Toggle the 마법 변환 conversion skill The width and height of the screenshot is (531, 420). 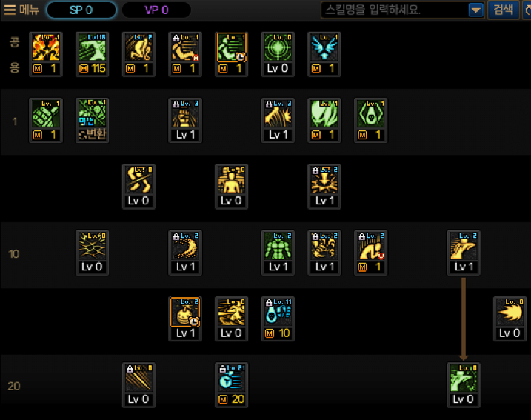click(92, 120)
